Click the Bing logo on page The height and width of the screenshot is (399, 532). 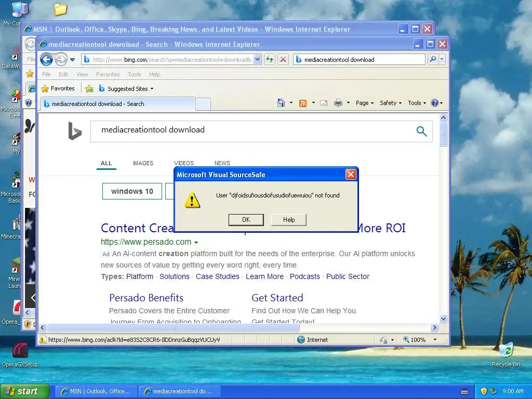coord(75,131)
